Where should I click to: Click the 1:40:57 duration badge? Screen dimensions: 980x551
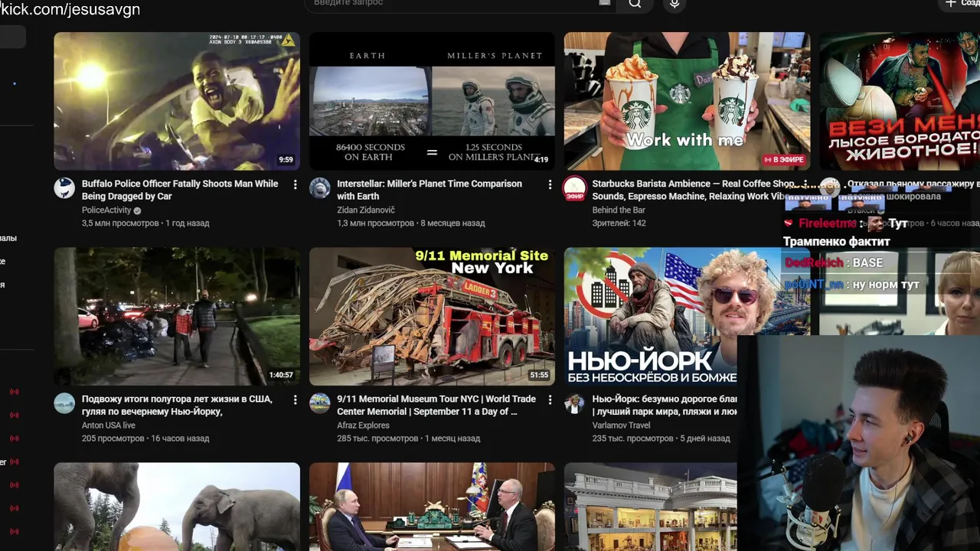pos(281,375)
